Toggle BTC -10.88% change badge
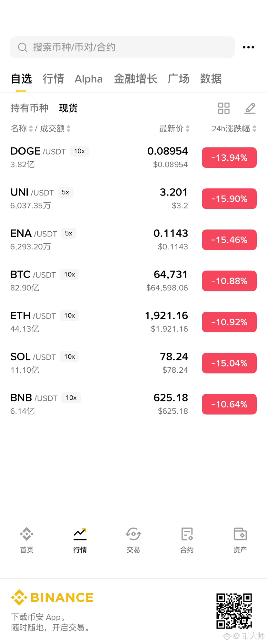The width and height of the screenshot is (267, 644). point(229,281)
